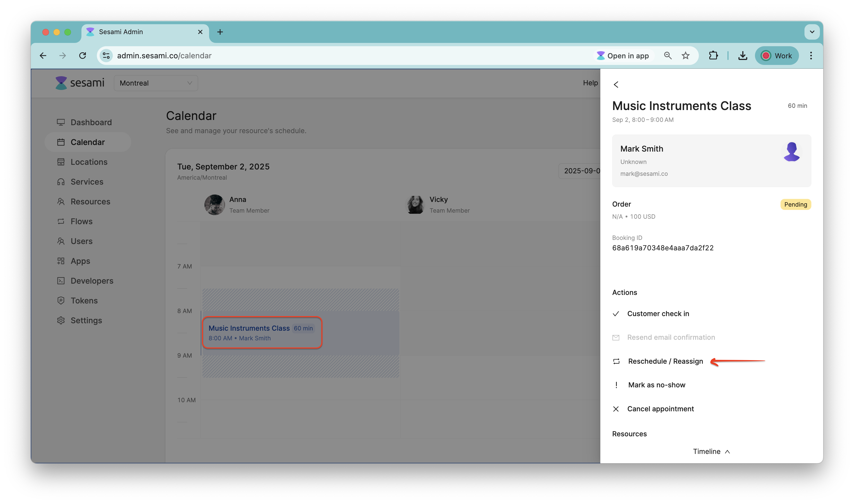This screenshot has width=854, height=504.
Task: Open the Apps grid icon
Action: [61, 261]
